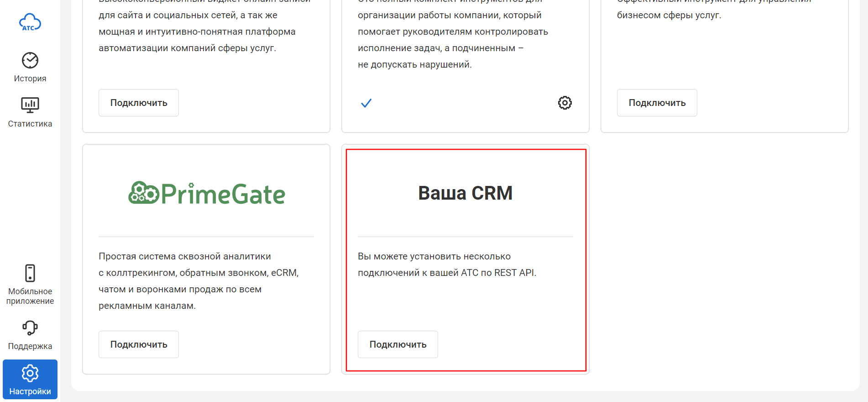Image resolution: width=868 pixels, height=402 pixels.
Task: Go to История text label
Action: point(30,79)
